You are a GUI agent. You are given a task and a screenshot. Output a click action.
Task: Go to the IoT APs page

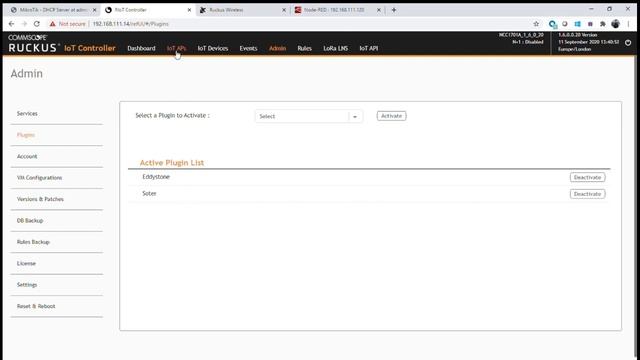176,48
